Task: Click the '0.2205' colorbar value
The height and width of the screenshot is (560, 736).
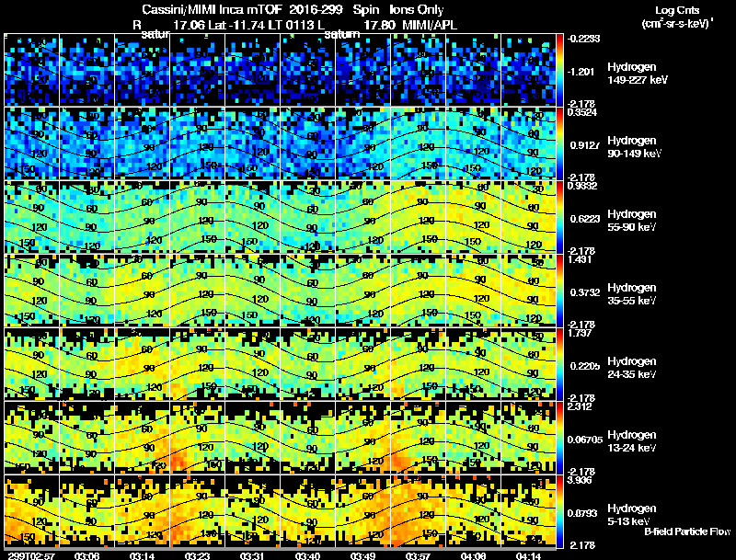Action: pyautogui.click(x=585, y=366)
